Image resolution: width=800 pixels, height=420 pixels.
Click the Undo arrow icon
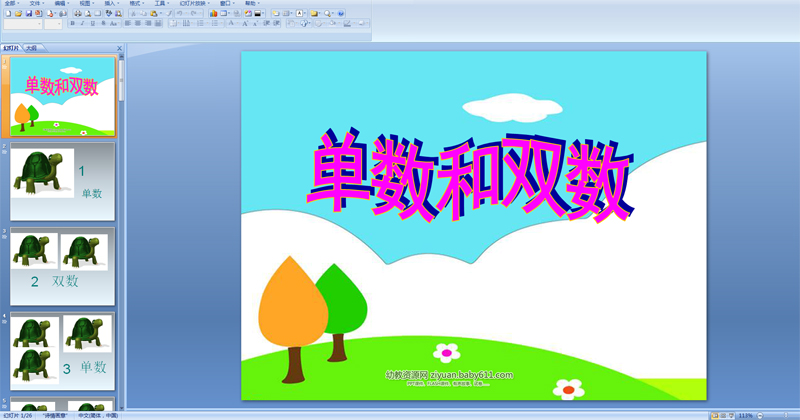(180, 13)
